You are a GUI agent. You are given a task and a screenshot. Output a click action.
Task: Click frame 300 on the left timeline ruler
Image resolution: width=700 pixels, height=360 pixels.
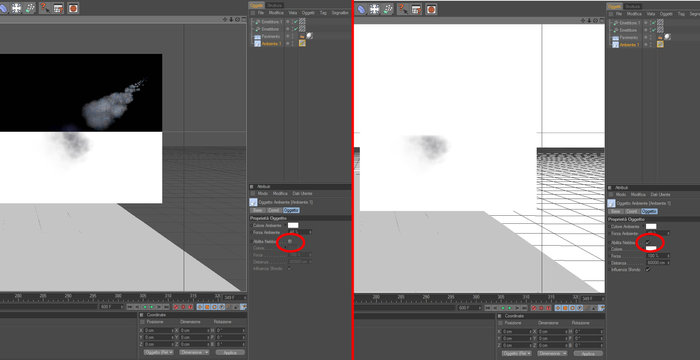pos(118,296)
